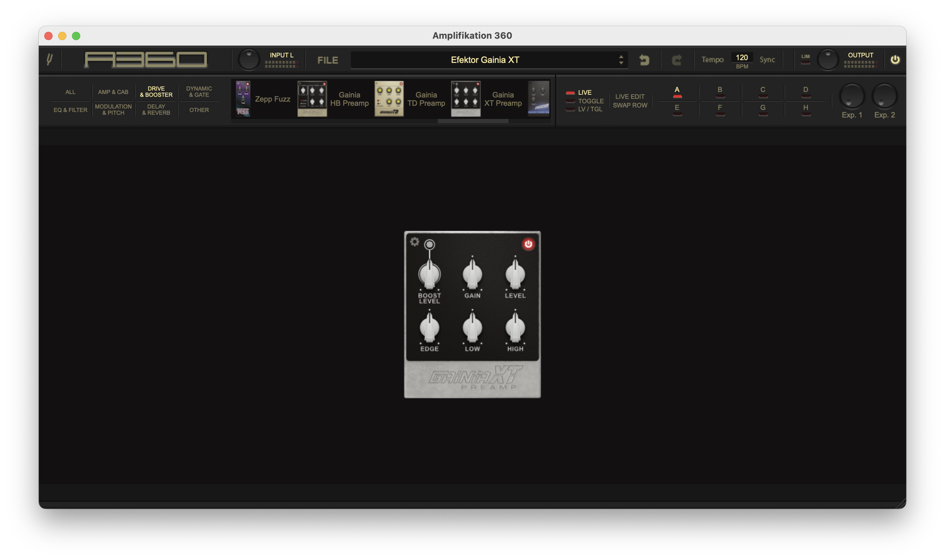Click the 120 BPM tempo field
The image size is (945, 560).
tap(742, 57)
